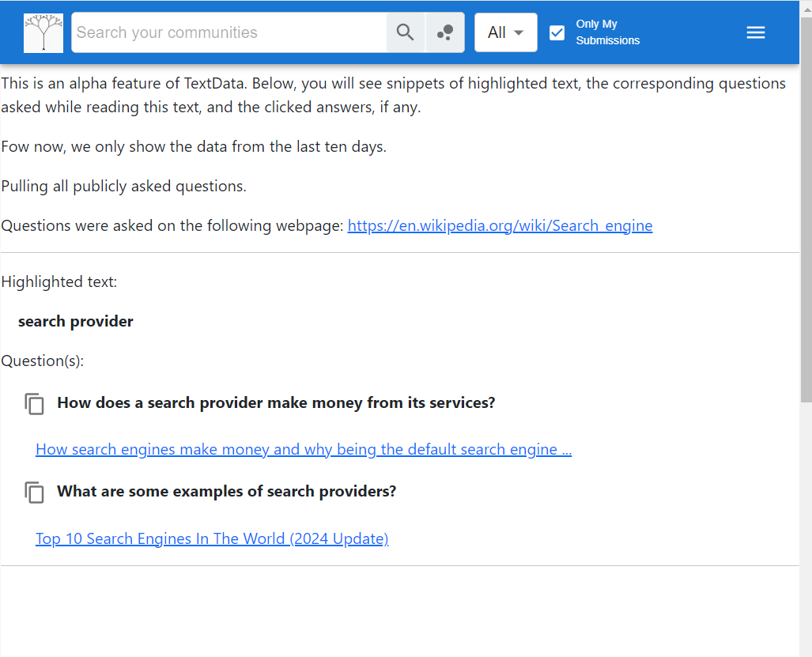
Task: Click the three-dots icon beside search
Action: point(445,32)
